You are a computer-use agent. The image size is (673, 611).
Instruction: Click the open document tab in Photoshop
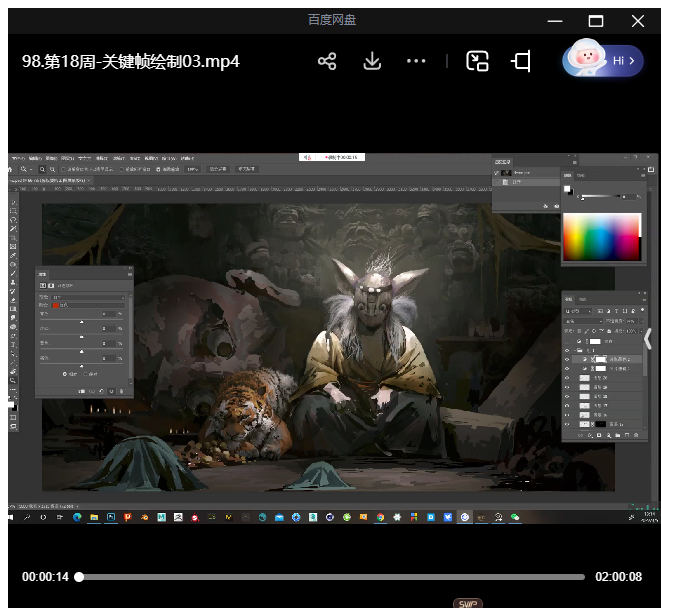(x=48, y=181)
